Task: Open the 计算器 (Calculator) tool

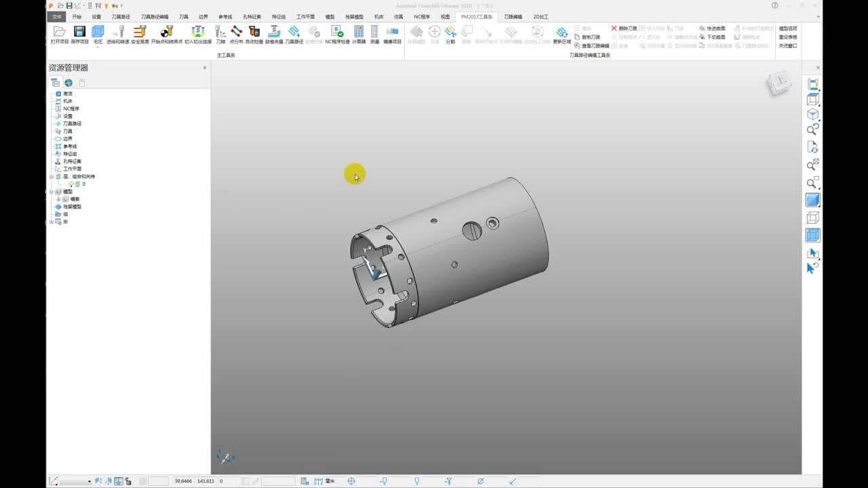Action: point(359,35)
